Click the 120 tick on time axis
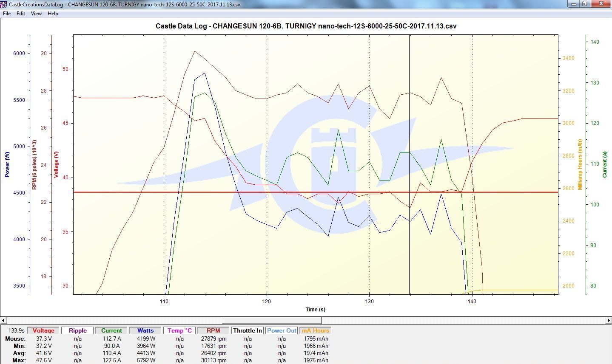Viewport: 612px width, 364px height. [x=267, y=302]
